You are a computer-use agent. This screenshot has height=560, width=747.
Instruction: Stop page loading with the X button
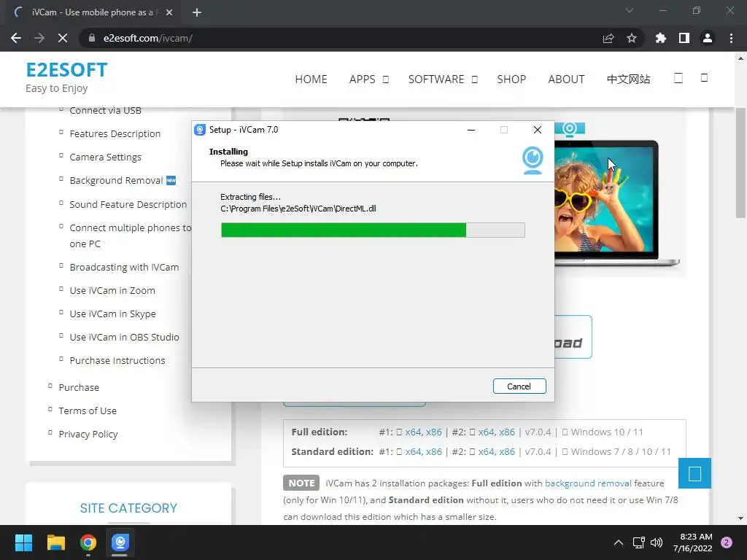[x=63, y=38]
